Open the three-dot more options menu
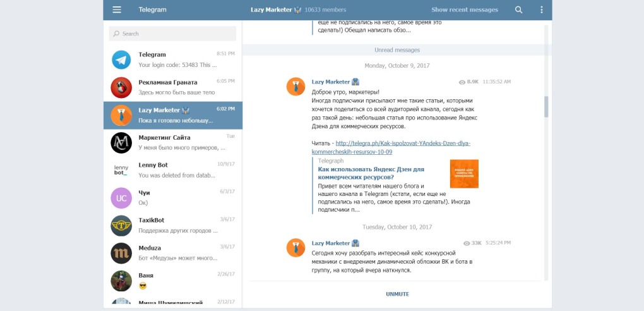 coord(541,10)
